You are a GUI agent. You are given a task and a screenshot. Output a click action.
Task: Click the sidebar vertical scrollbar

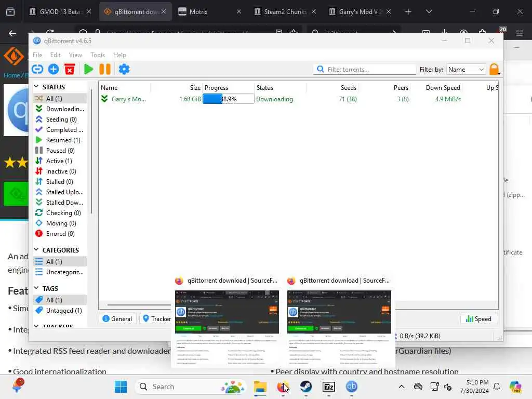point(91,151)
